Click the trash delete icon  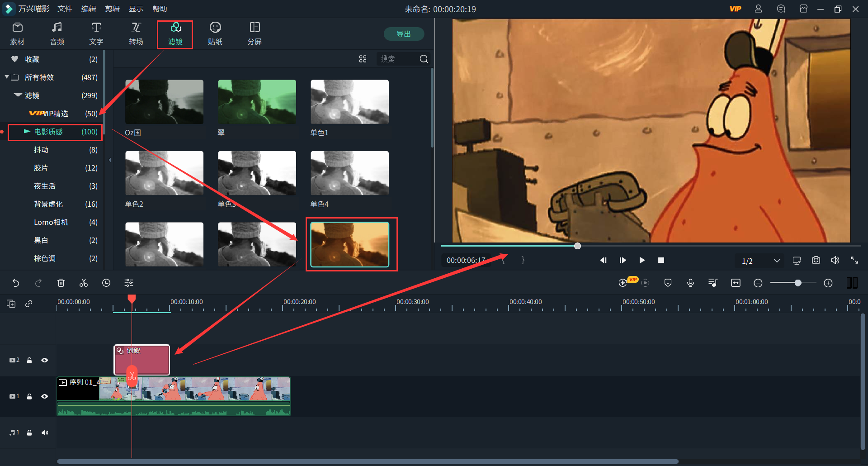[61, 283]
